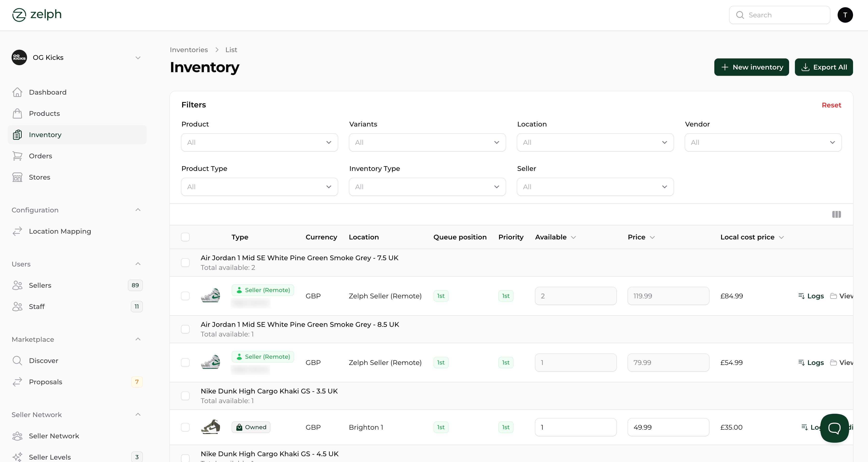Click the 119.99 price input field

click(668, 296)
